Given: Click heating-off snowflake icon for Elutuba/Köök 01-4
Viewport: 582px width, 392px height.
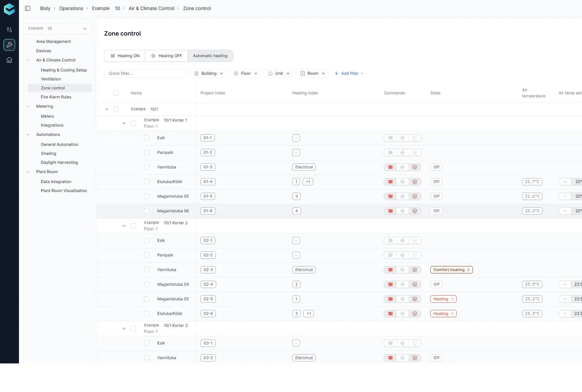Looking at the screenshot, I should (x=402, y=182).
